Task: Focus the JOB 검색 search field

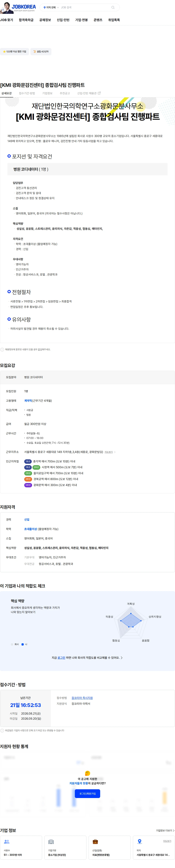Action: pyautogui.click(x=84, y=7)
